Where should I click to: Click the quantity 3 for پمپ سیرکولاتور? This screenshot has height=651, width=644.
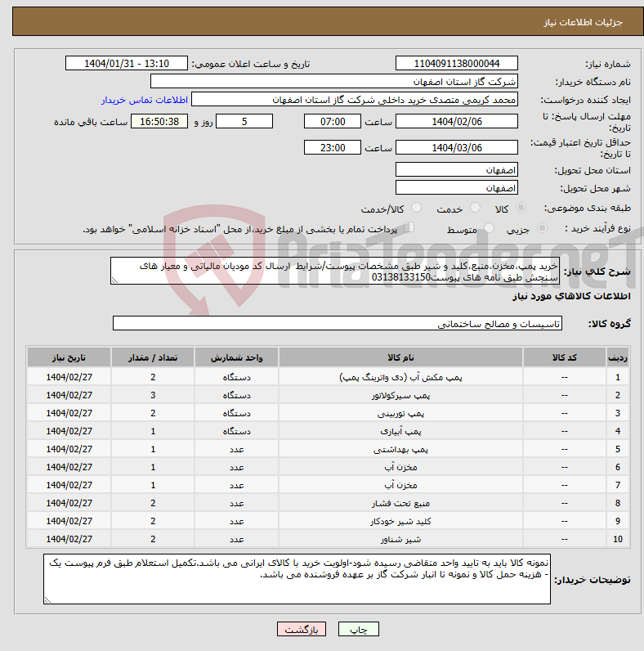tap(153, 395)
